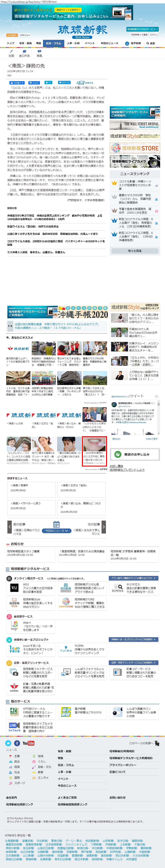Viewport: 165px width, 868px height.
Task: Go to next article arrow
Action: click(x=103, y=527)
